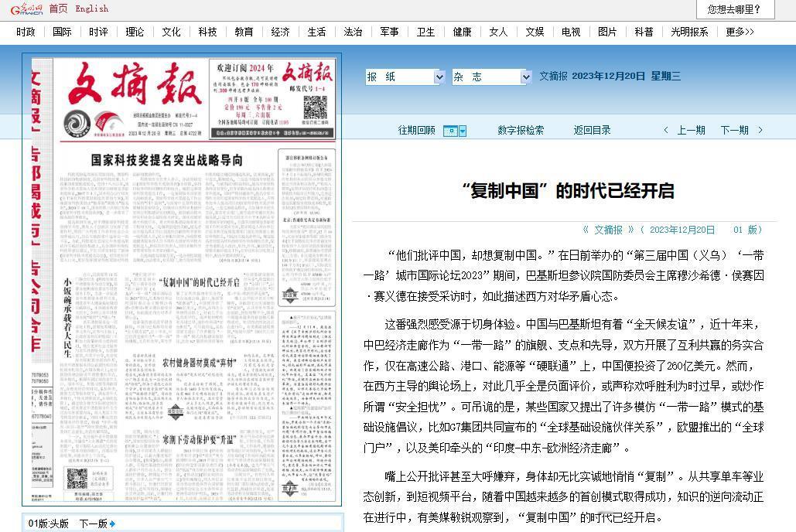Open the 理论 navigation item
Image resolution: width=796 pixels, height=532 pixels.
pos(135,32)
